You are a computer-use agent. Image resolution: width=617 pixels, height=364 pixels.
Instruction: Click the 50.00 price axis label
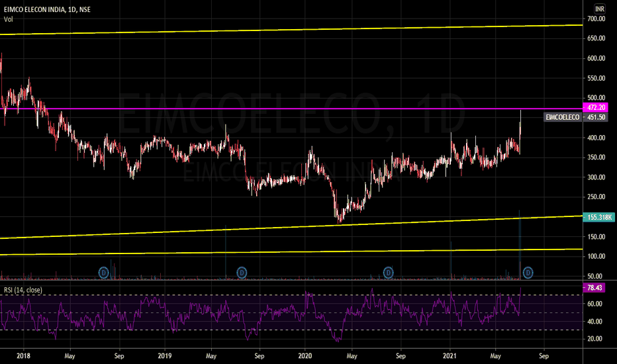594,276
